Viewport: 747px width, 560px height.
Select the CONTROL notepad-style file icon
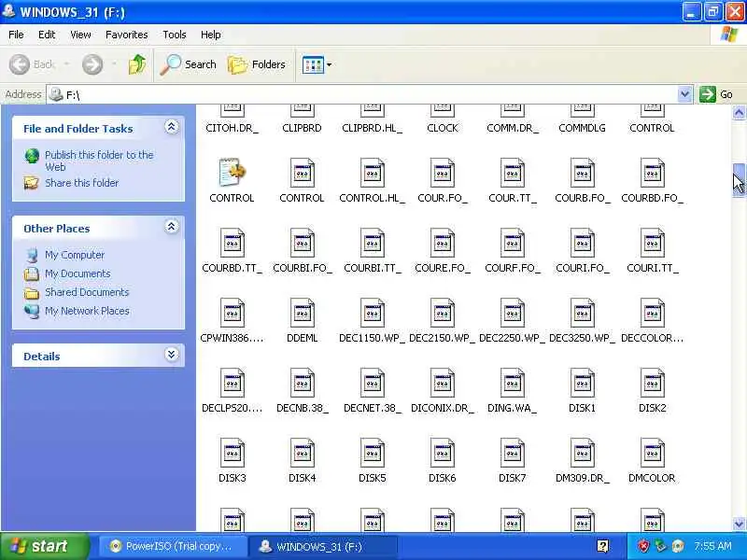coord(232,173)
